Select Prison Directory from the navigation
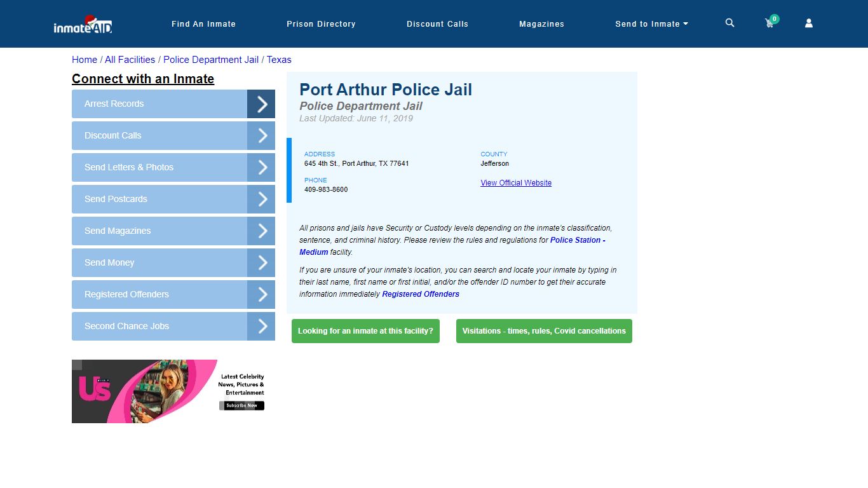This screenshot has width=868, height=488. tap(321, 24)
